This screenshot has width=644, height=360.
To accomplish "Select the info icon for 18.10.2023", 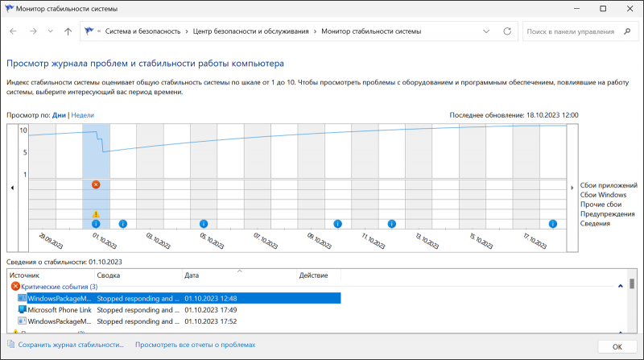I will point(553,224).
